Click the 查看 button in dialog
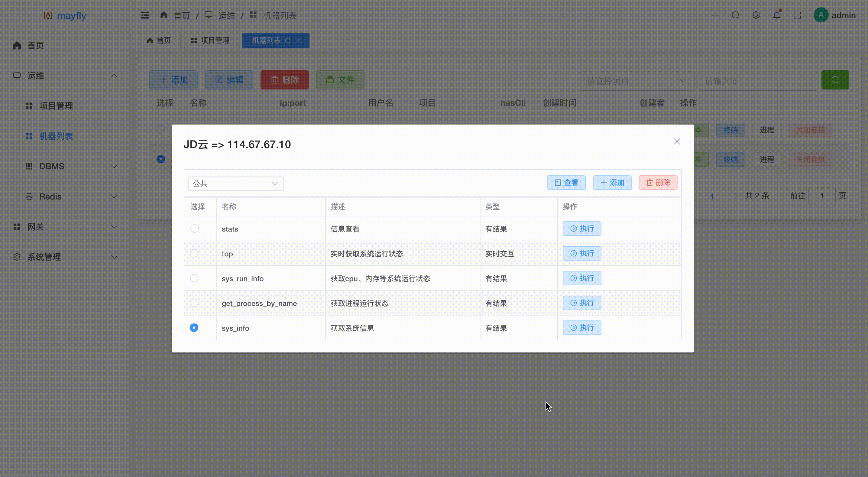 [x=566, y=183]
